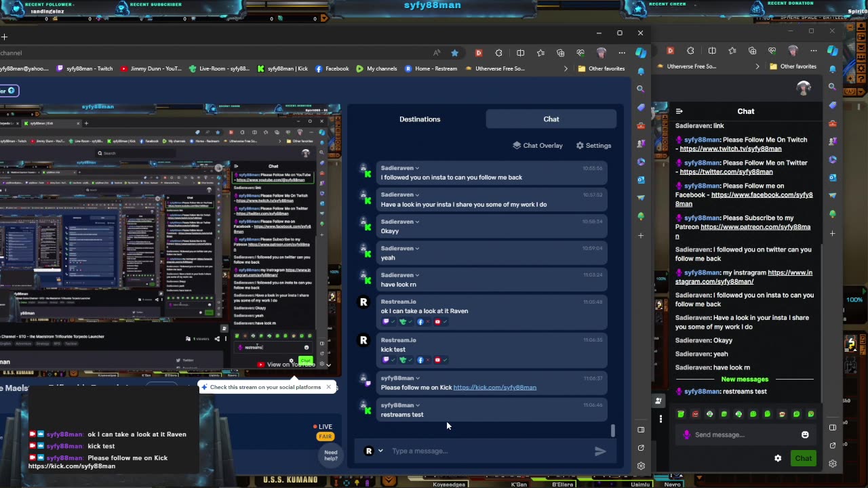Open the Copilot icon in left browser
The image size is (868, 488).
pos(641,52)
